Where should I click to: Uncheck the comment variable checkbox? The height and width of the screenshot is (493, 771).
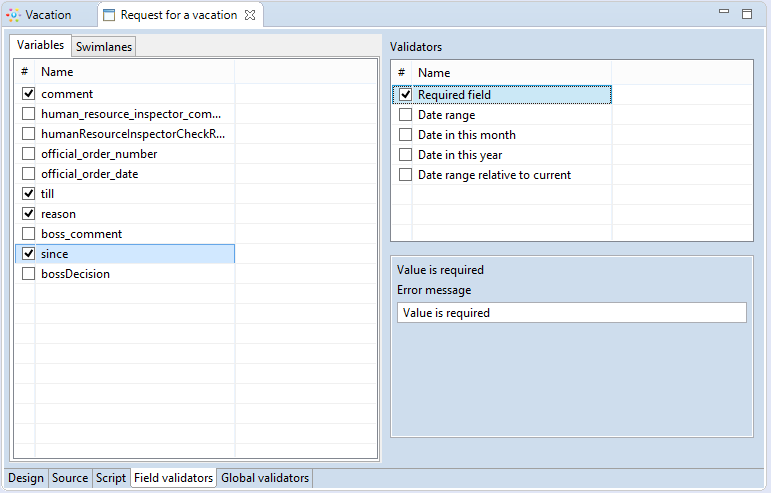(x=28, y=94)
